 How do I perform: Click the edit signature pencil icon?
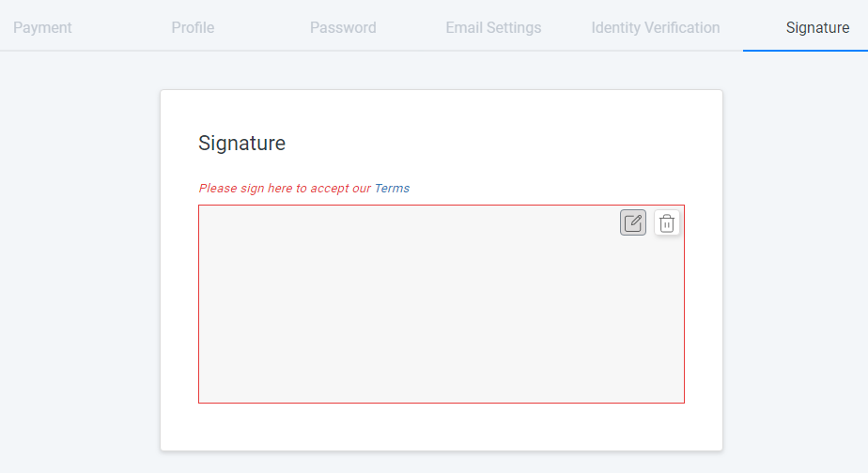tap(633, 222)
